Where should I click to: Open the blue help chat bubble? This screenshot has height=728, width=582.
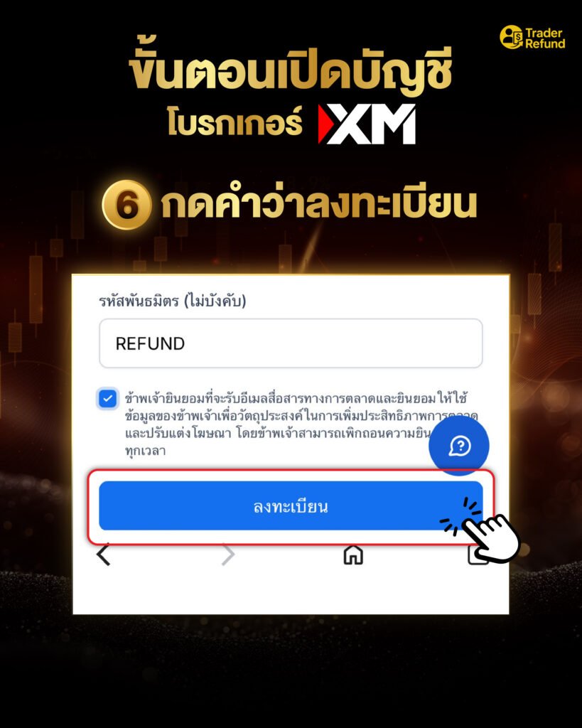458,446
